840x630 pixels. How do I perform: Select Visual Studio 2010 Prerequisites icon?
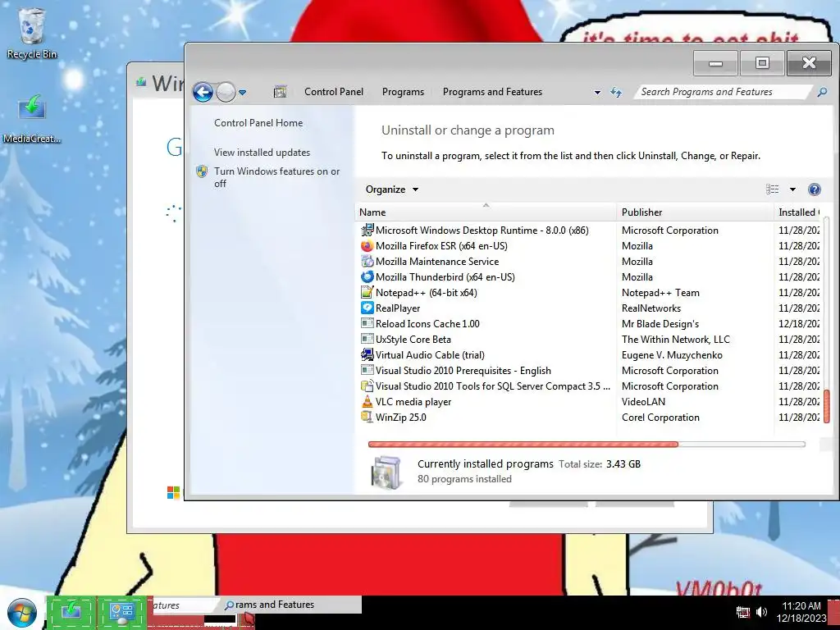pyautogui.click(x=367, y=370)
